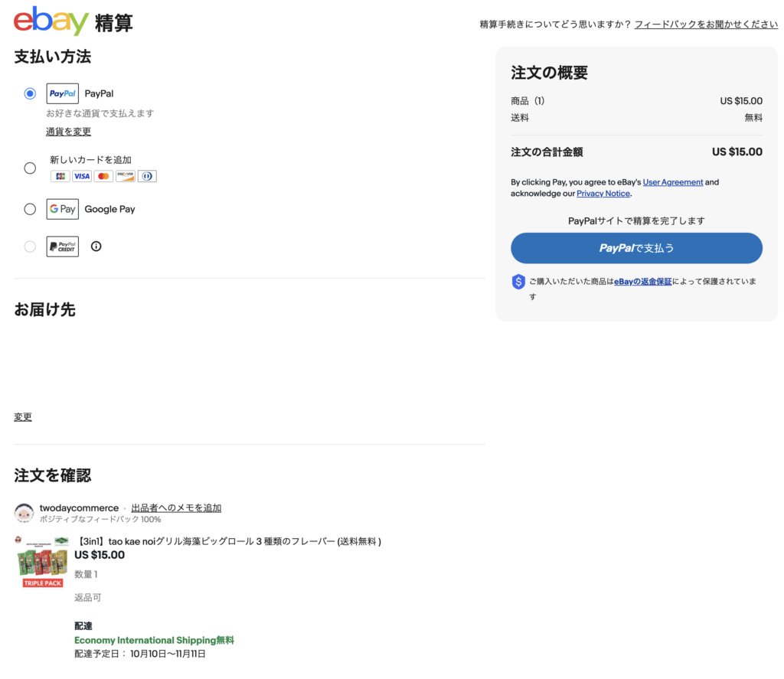Select the add new card radio button
This screenshot has height=679, width=784.
pos(30,168)
